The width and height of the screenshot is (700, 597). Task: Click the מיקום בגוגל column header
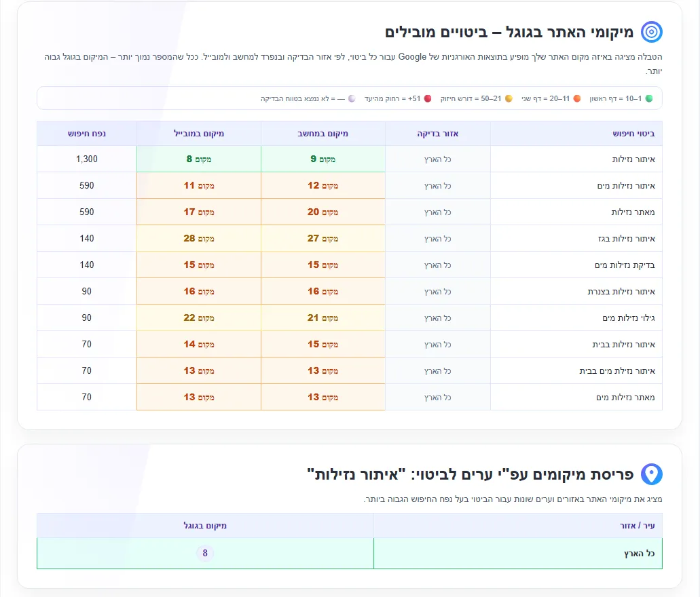[x=205, y=526]
